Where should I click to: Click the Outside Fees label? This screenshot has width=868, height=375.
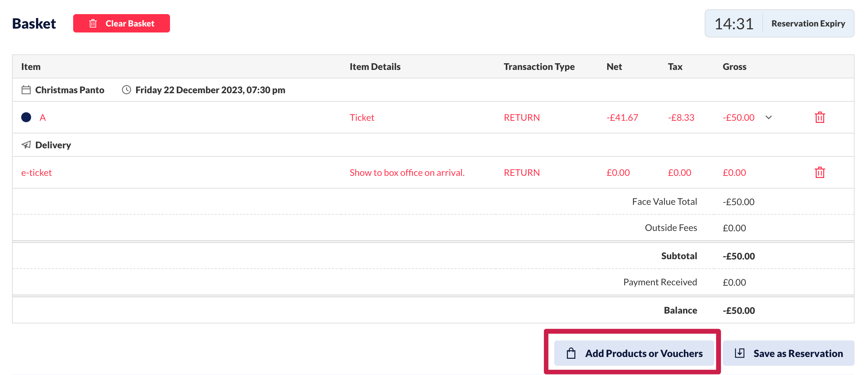[671, 228]
